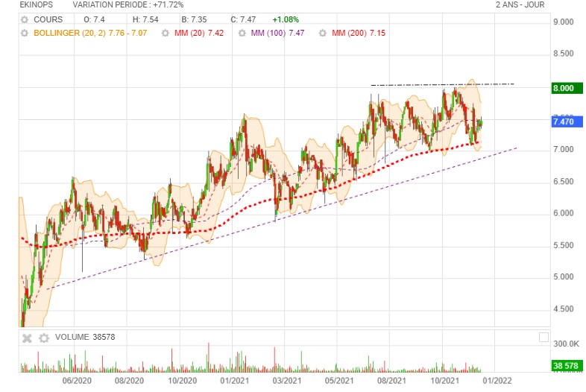Click the green 38 578 volume marker

(567, 365)
